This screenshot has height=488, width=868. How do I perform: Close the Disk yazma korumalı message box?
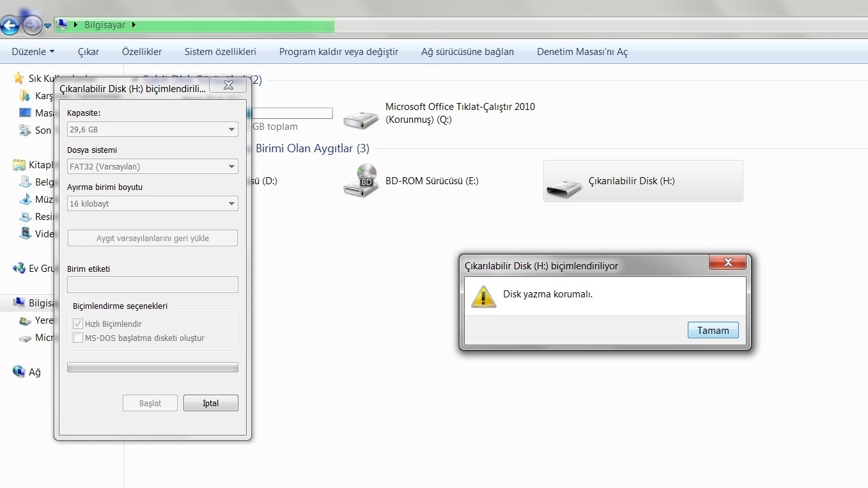(728, 262)
